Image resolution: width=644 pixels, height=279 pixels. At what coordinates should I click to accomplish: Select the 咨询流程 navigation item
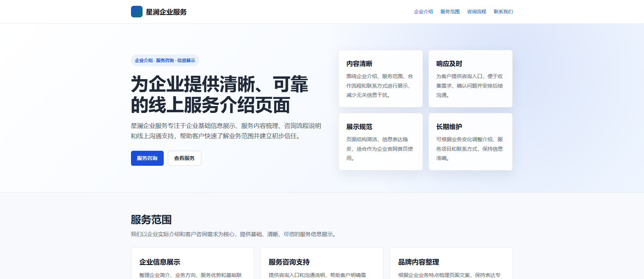(477, 12)
